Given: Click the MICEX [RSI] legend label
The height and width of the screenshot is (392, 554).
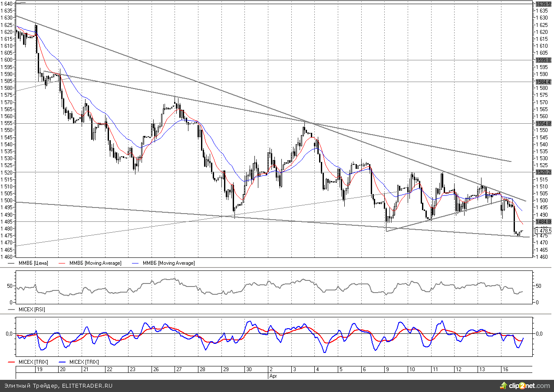Looking at the screenshot, I should (x=31, y=310).
